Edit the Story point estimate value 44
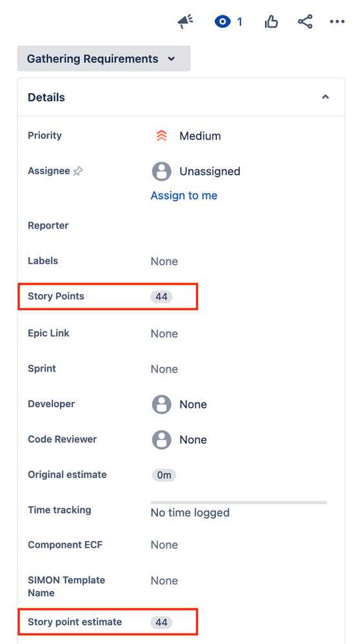Viewport: 363px width, 644px height. point(162,622)
